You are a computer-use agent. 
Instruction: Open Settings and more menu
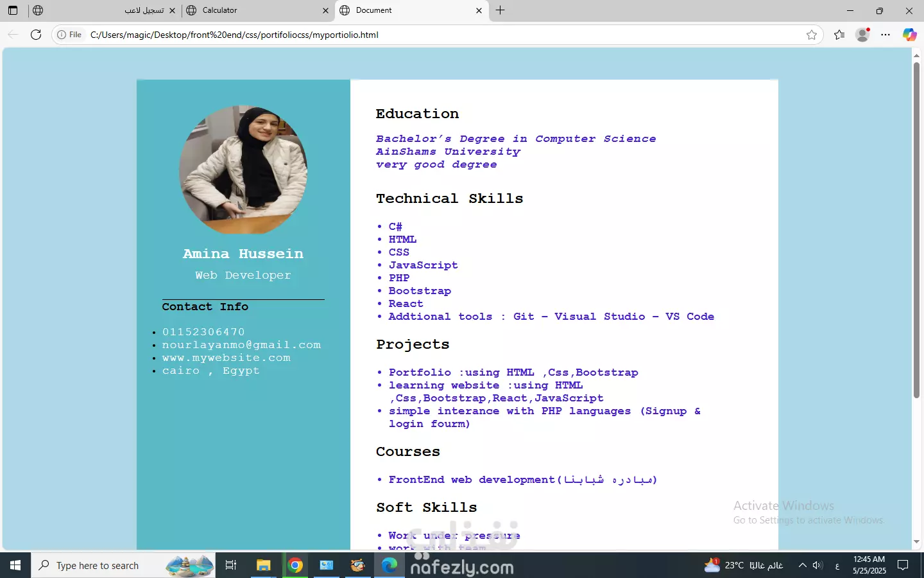pos(886,35)
